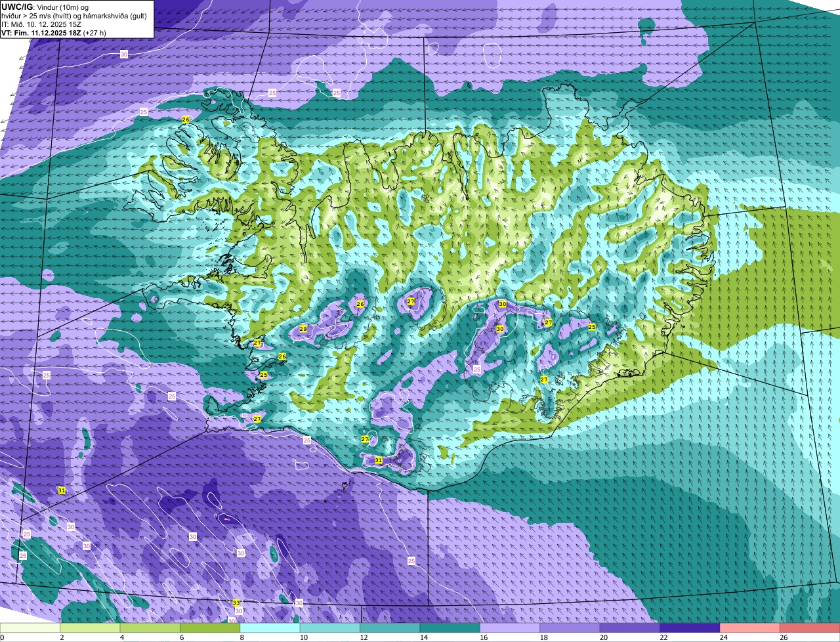This screenshot has width=840, height=642.
Task: Click the 2–4 m/s light lime legend swatch
Action: click(91, 628)
